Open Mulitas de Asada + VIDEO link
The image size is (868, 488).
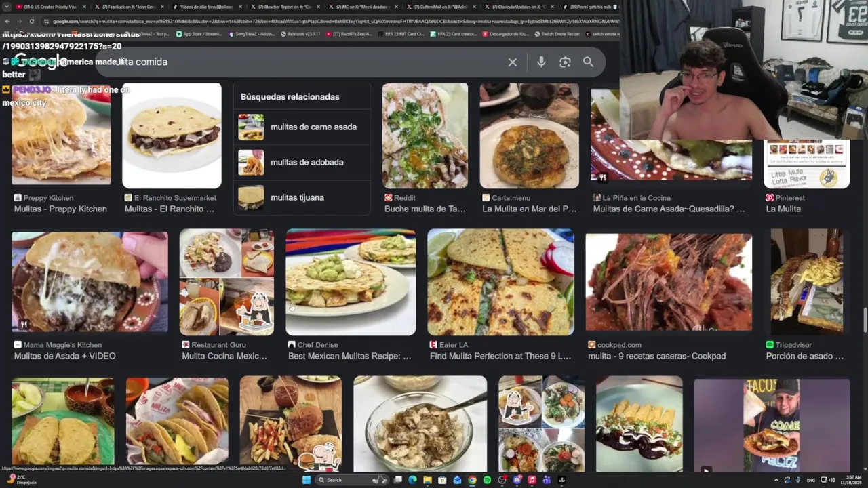(x=64, y=356)
